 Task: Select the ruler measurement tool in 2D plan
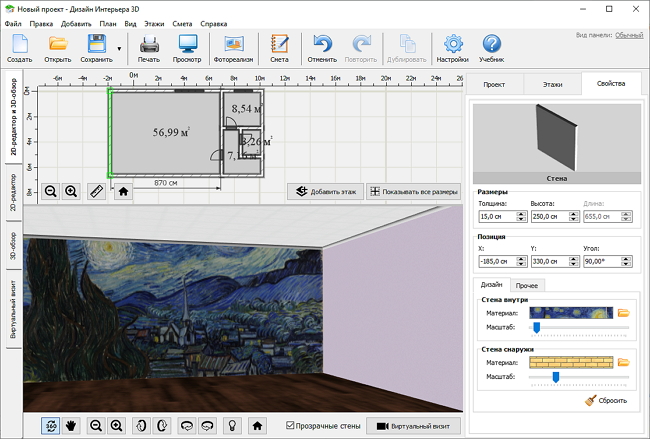(x=96, y=190)
